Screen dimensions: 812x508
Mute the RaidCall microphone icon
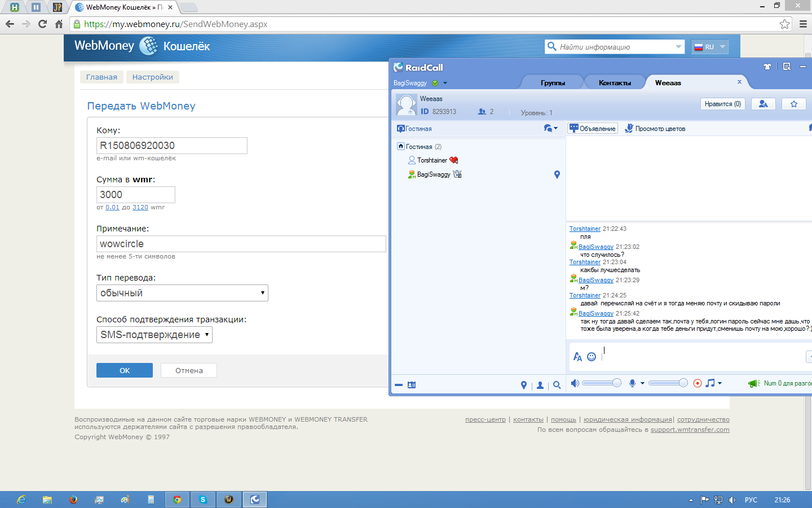pos(633,383)
